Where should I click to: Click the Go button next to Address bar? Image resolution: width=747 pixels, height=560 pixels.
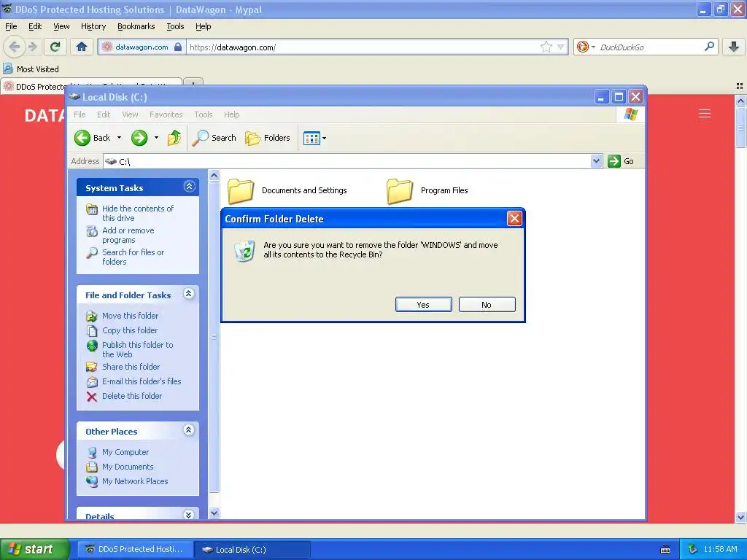tap(621, 161)
